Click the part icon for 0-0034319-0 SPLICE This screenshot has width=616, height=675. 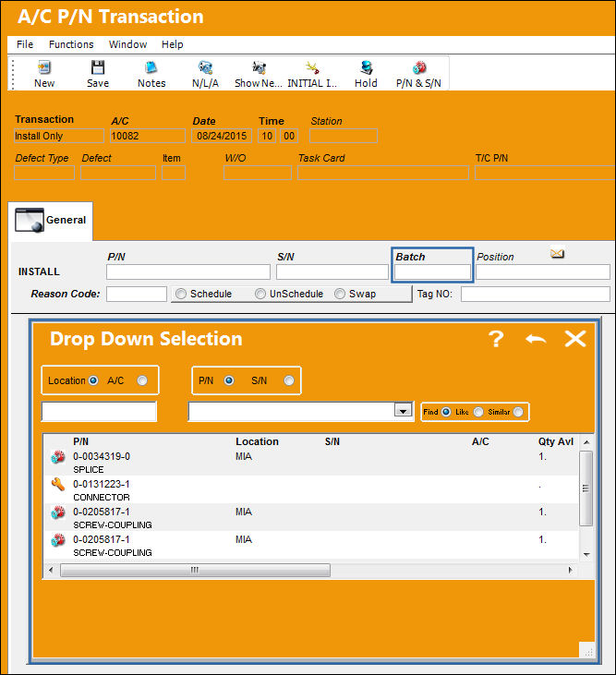[x=57, y=457]
